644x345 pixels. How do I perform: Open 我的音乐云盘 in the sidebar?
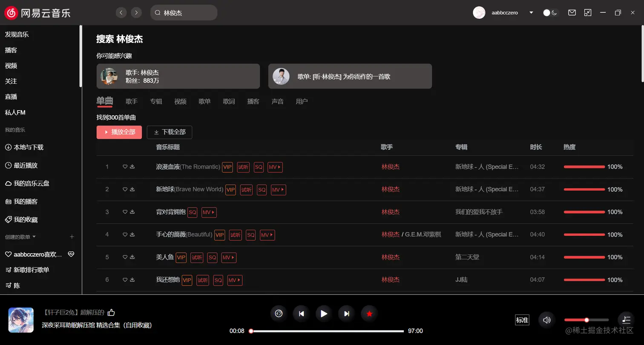tap(27, 183)
